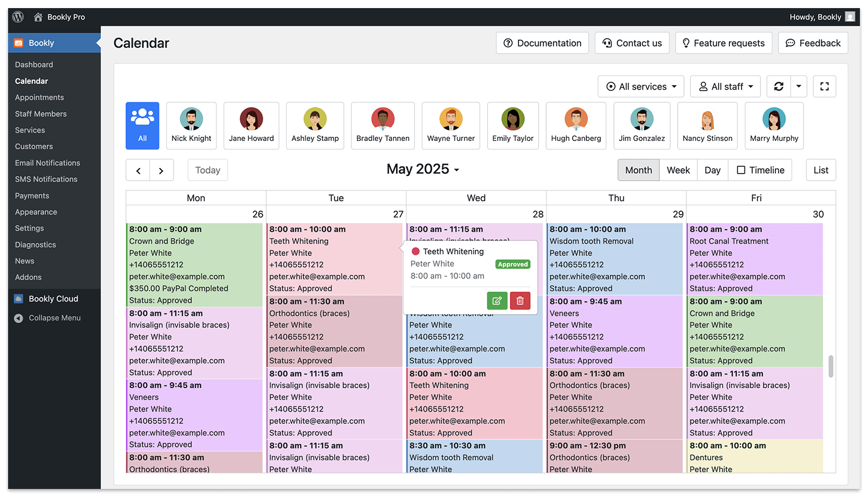Filter calendar by Nancy Stinson
Image resolution: width=868 pixels, height=497 pixels.
pos(708,126)
